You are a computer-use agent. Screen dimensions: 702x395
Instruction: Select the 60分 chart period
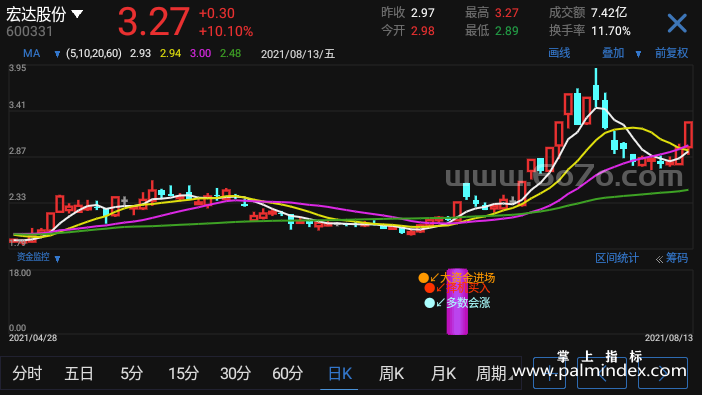287,373
